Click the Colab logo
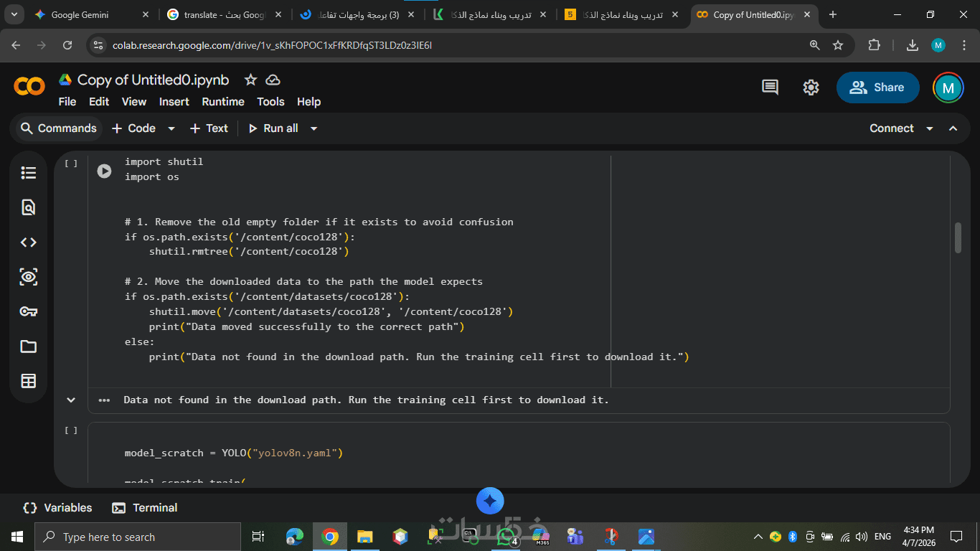 29,87
